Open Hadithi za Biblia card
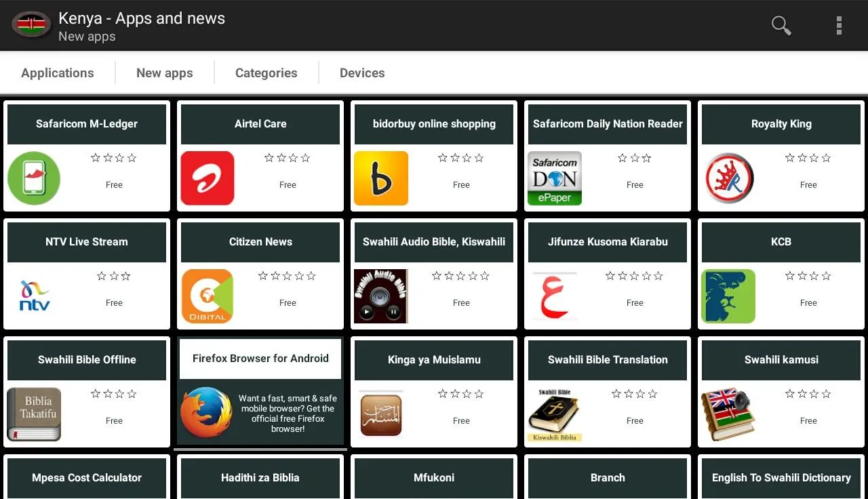 (260, 477)
